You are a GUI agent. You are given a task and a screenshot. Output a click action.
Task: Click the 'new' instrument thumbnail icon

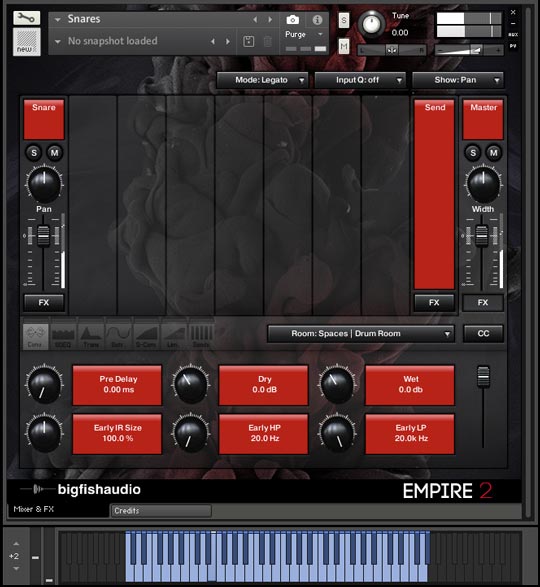click(x=27, y=42)
